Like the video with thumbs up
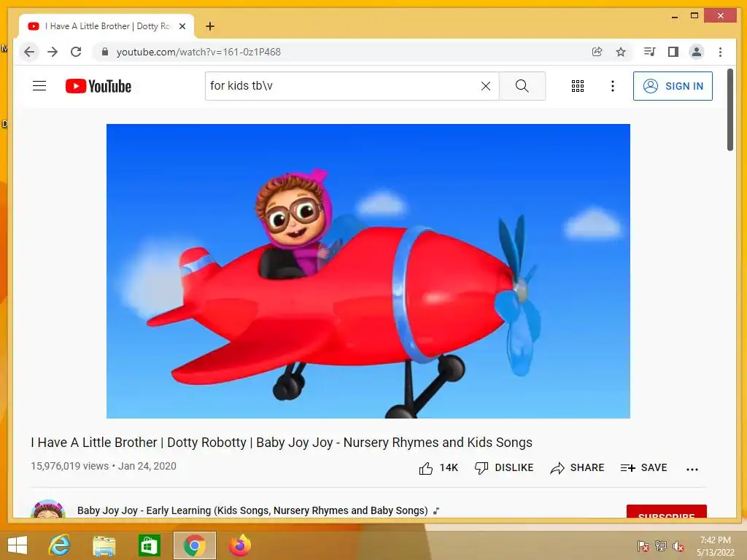 (438, 468)
